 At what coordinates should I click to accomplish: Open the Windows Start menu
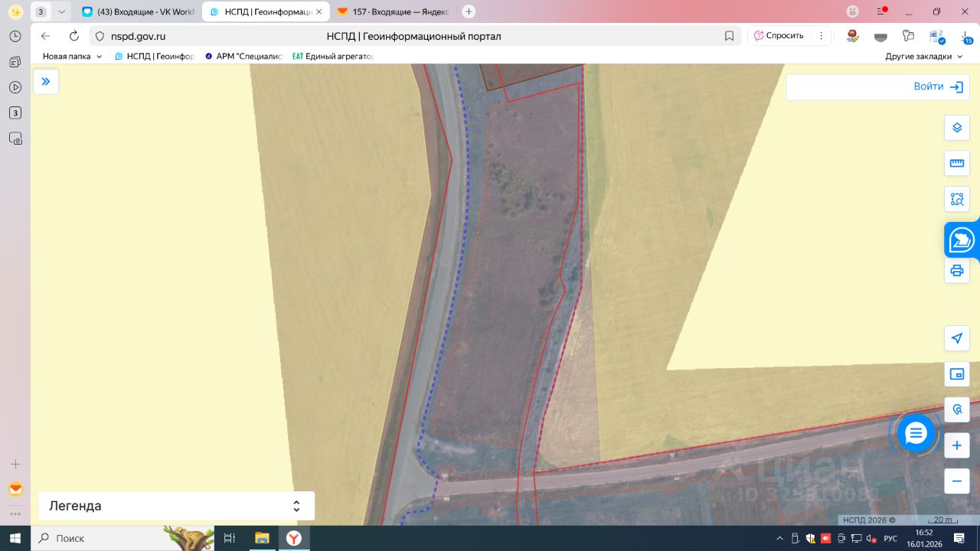tap(15, 538)
